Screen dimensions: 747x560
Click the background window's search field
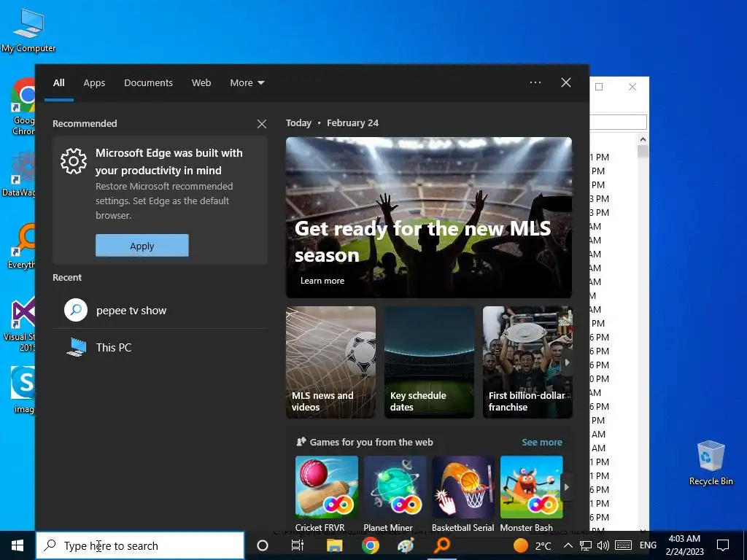[619, 122]
